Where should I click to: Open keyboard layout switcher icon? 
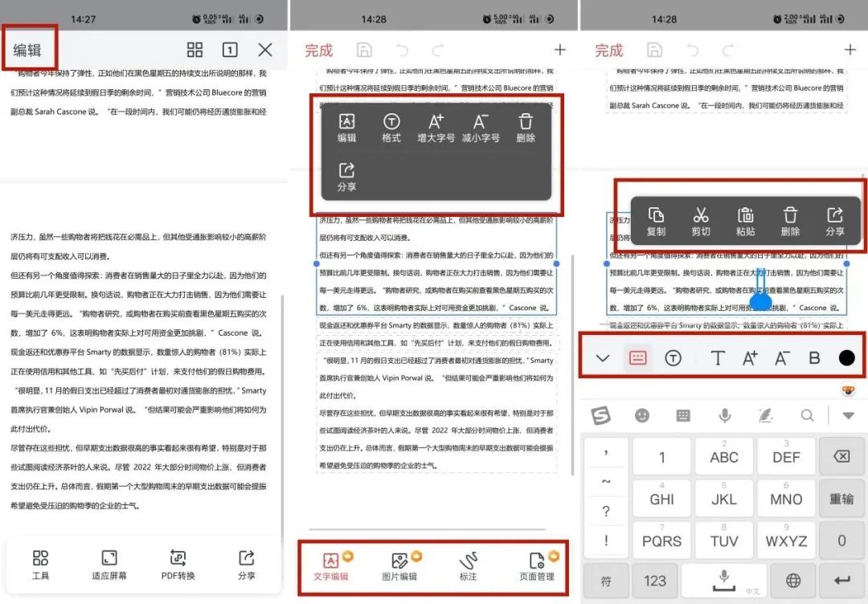coord(684,415)
